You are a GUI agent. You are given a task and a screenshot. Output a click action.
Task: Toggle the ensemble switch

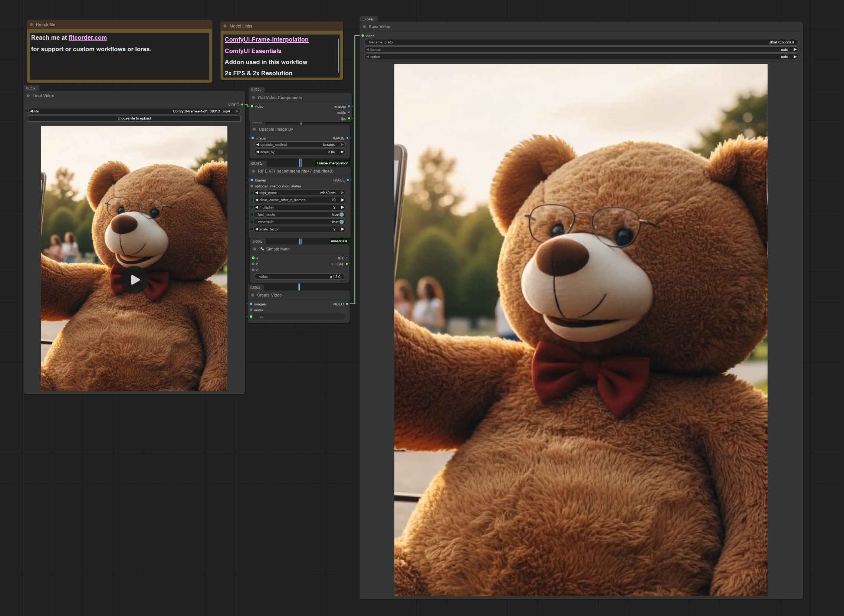(341, 222)
